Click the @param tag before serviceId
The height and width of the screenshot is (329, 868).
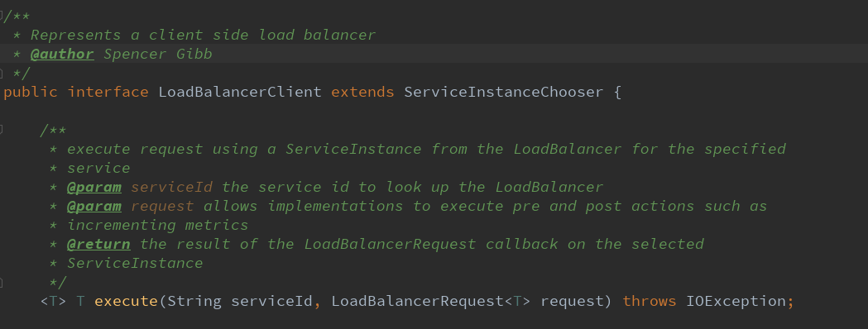[94, 187]
